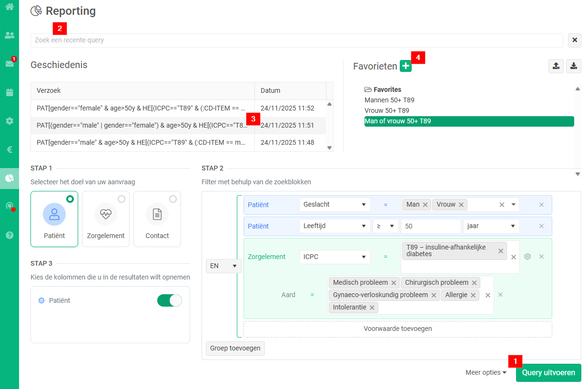Open the jaar unit dropdown
Screen dimensions: 588x389
(491, 226)
